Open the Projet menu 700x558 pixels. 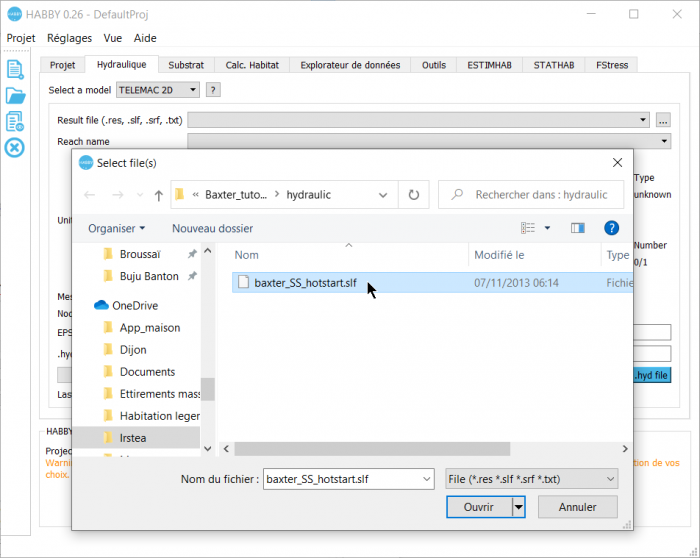(x=21, y=38)
